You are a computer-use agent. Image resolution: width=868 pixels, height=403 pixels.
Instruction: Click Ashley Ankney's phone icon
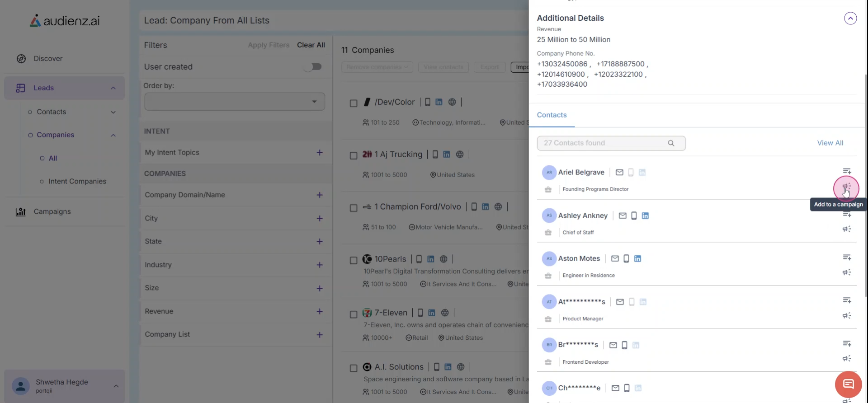point(634,216)
